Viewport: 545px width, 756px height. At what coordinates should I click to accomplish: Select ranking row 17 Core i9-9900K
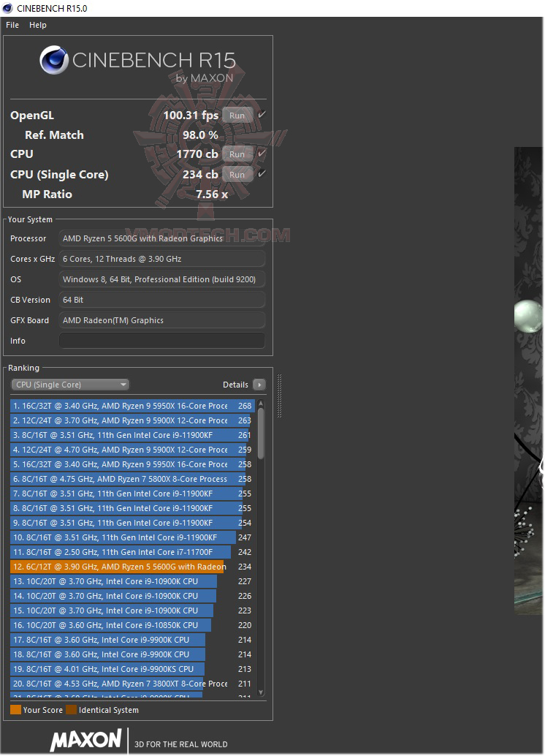(132, 640)
